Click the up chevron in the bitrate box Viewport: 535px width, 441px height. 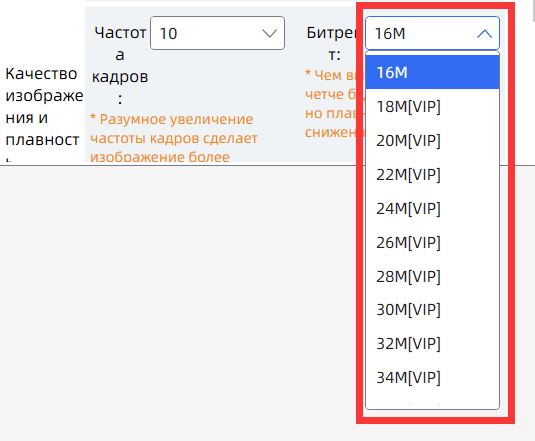pos(484,33)
